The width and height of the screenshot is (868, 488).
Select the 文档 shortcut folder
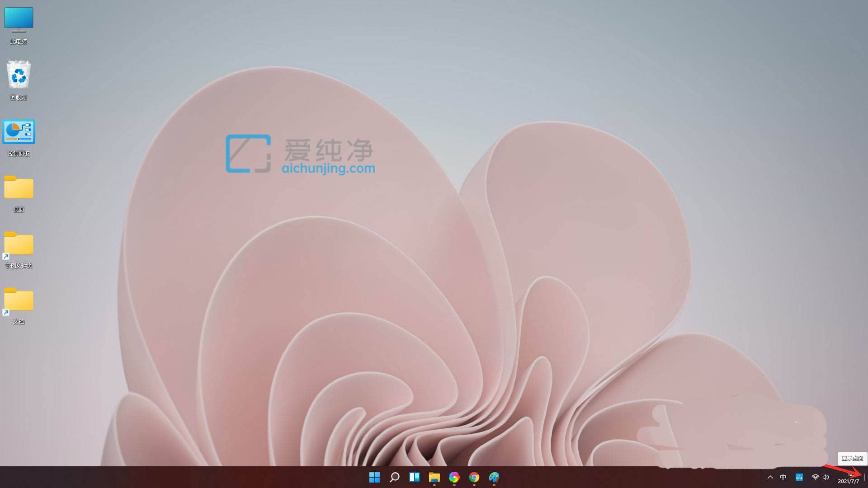[19, 306]
